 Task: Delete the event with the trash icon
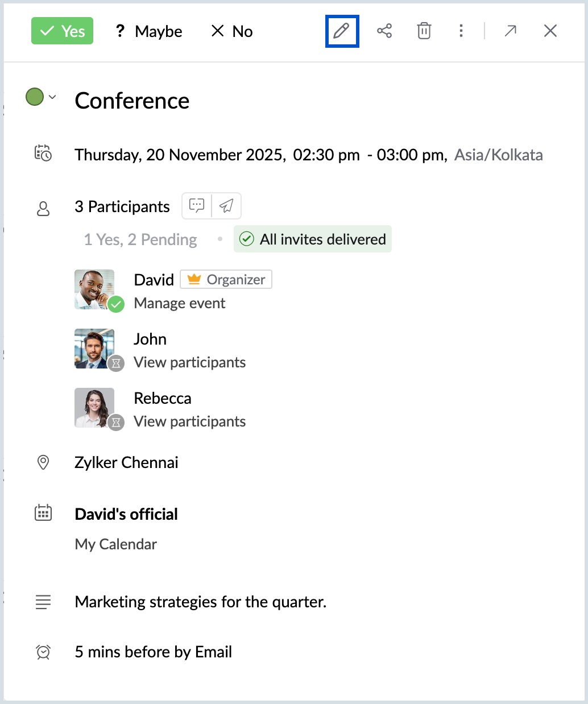coord(424,31)
